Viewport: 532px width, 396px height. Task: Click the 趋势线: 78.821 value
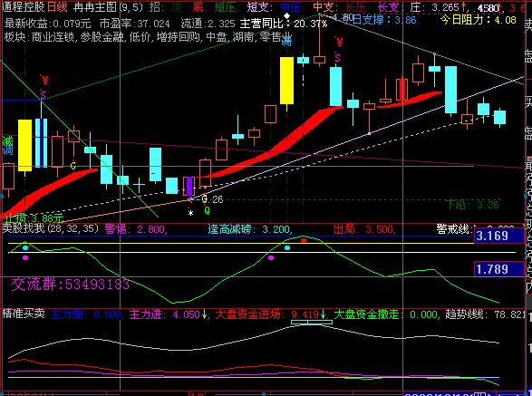click(x=485, y=314)
